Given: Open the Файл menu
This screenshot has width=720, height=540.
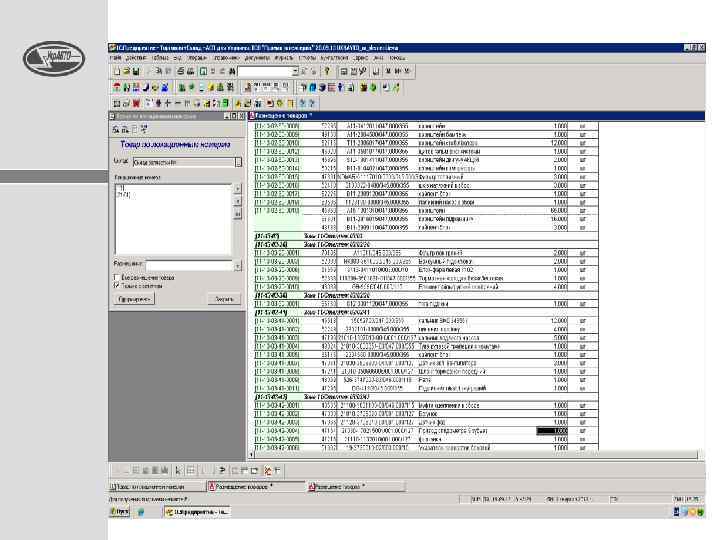Looking at the screenshot, I should 116,58.
